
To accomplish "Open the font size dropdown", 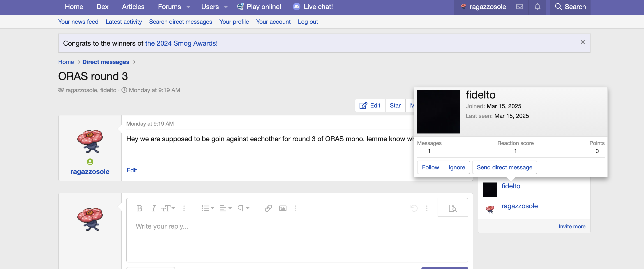I will [x=168, y=208].
